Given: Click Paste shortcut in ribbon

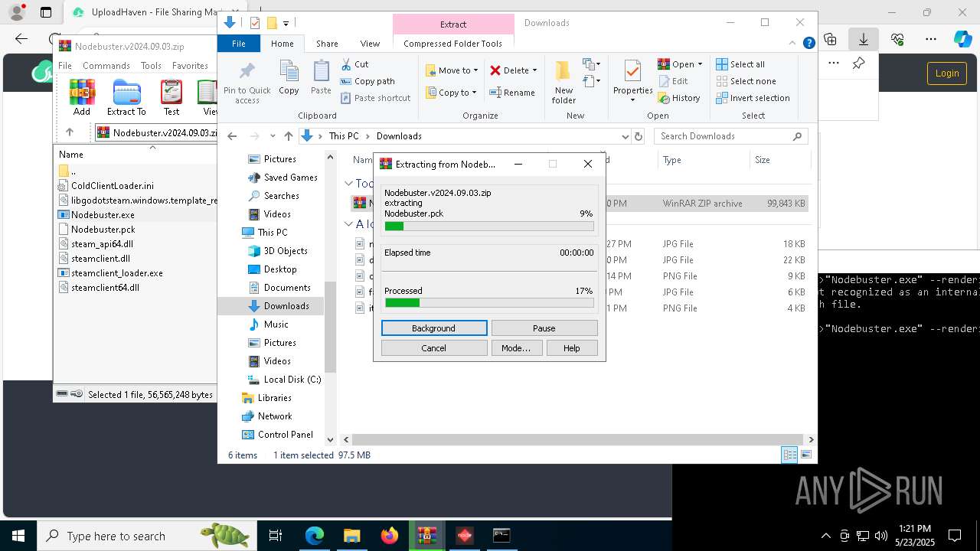Looking at the screenshot, I should (375, 98).
